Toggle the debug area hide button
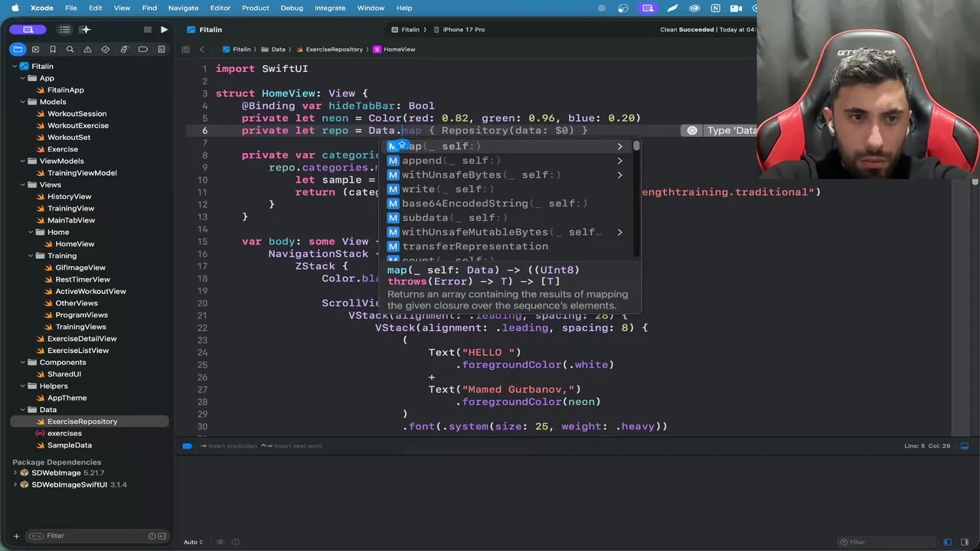 [x=965, y=445]
